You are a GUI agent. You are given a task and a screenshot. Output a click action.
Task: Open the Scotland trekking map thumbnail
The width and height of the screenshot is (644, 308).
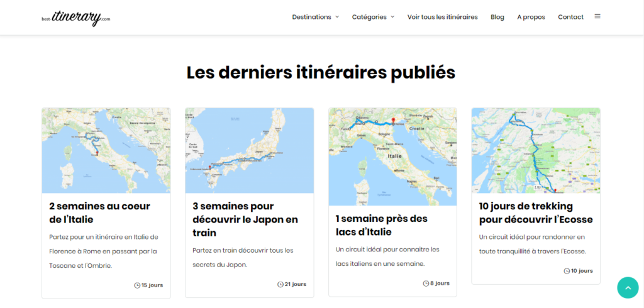(x=536, y=150)
